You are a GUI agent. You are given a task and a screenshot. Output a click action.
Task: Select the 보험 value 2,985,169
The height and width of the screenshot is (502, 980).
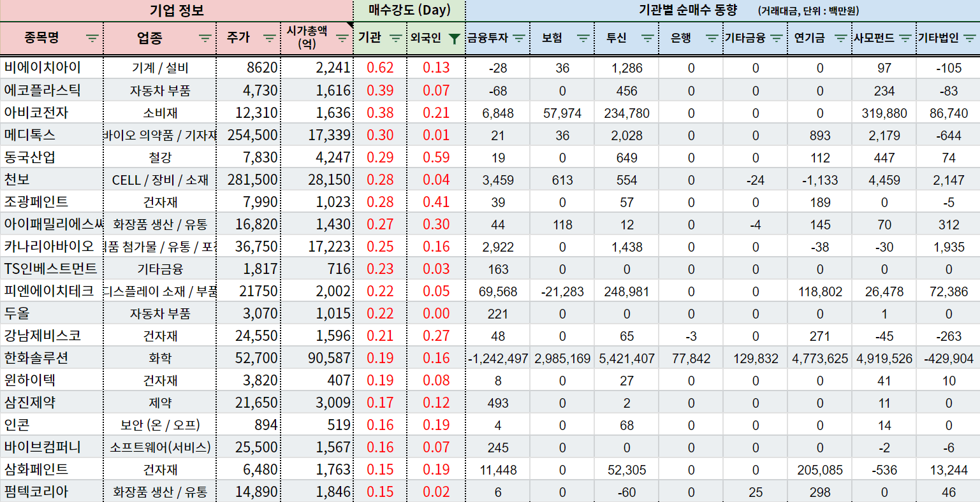[562, 358]
